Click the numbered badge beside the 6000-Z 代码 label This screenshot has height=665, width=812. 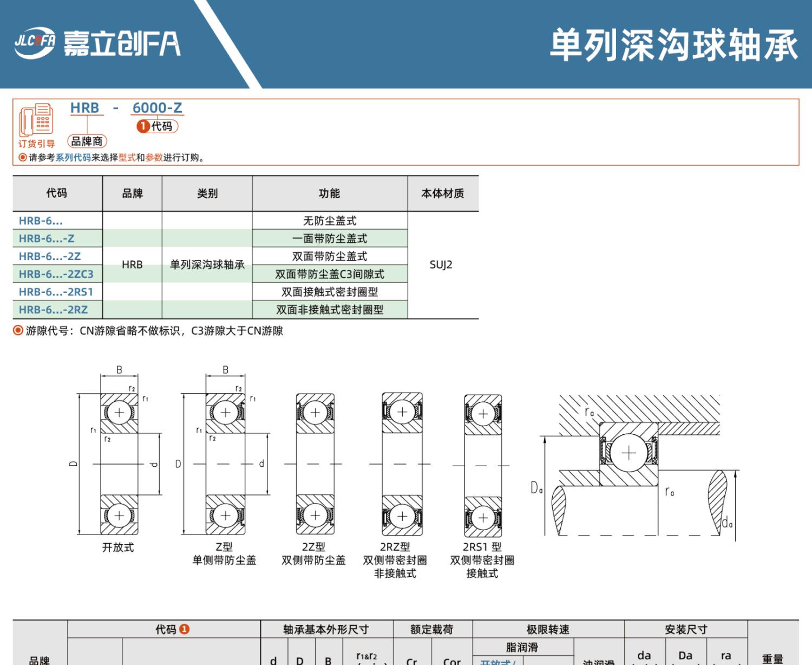143,126
